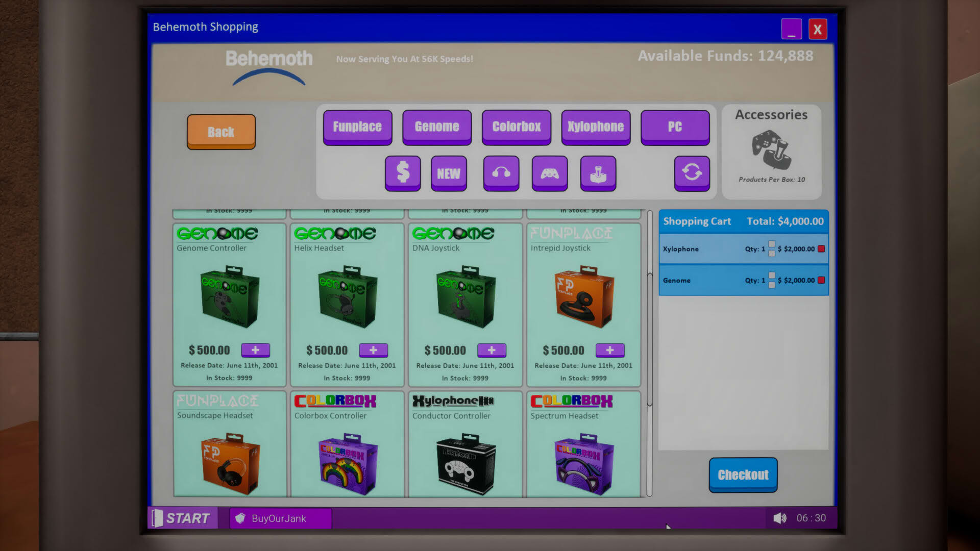Open the START menu
This screenshot has width=980, height=551.
(x=183, y=518)
